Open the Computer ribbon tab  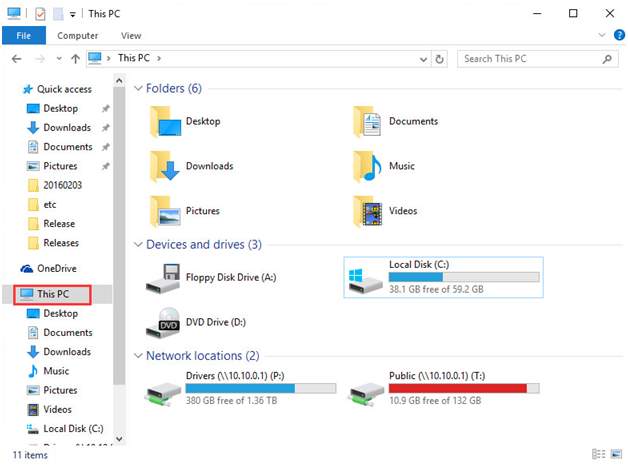click(x=77, y=36)
